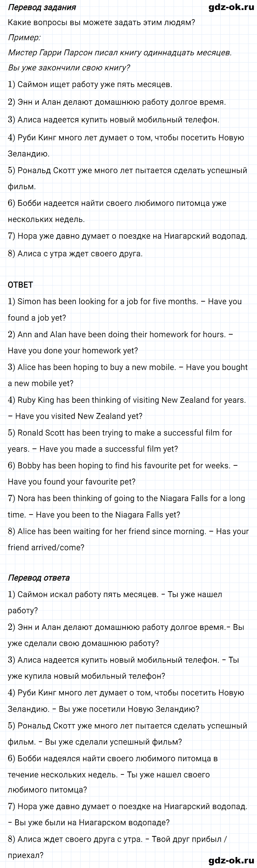Click the sentence about Мистер Гарри Парсон
The image size is (257, 868).
click(x=120, y=52)
